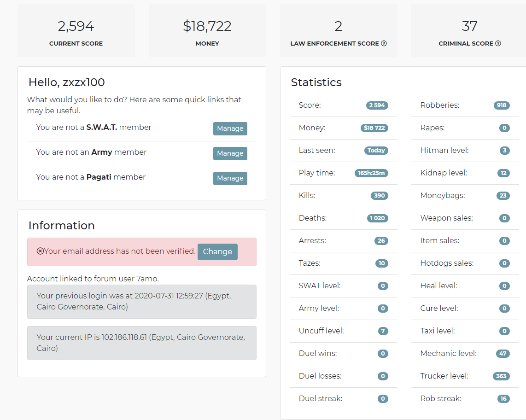The width and height of the screenshot is (526, 420).
Task: Manage Army membership
Action: [x=230, y=153]
